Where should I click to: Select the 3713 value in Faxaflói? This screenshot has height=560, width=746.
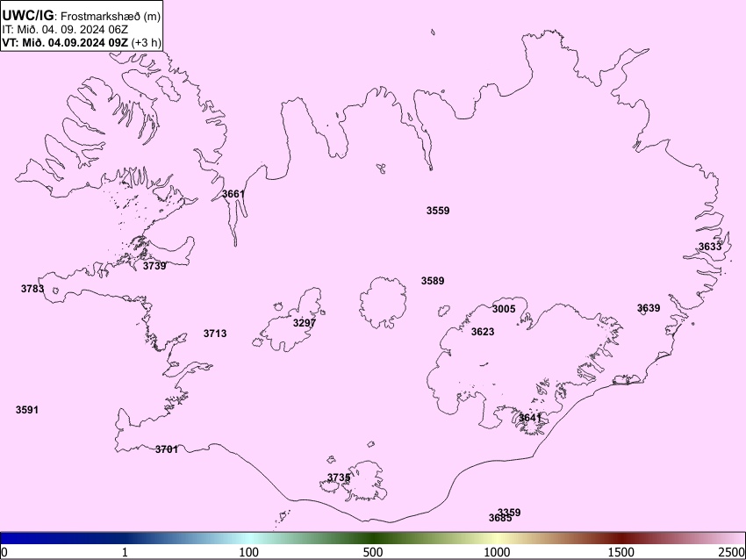click(215, 334)
